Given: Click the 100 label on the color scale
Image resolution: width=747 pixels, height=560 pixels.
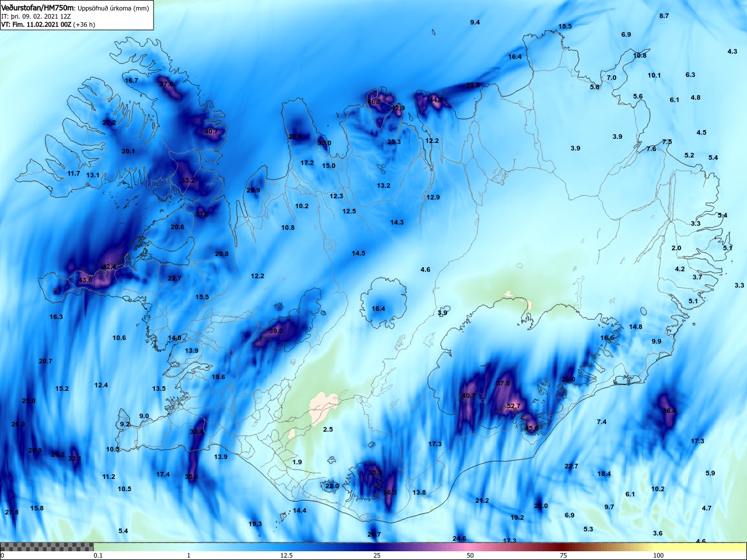Looking at the screenshot, I should click(658, 555).
